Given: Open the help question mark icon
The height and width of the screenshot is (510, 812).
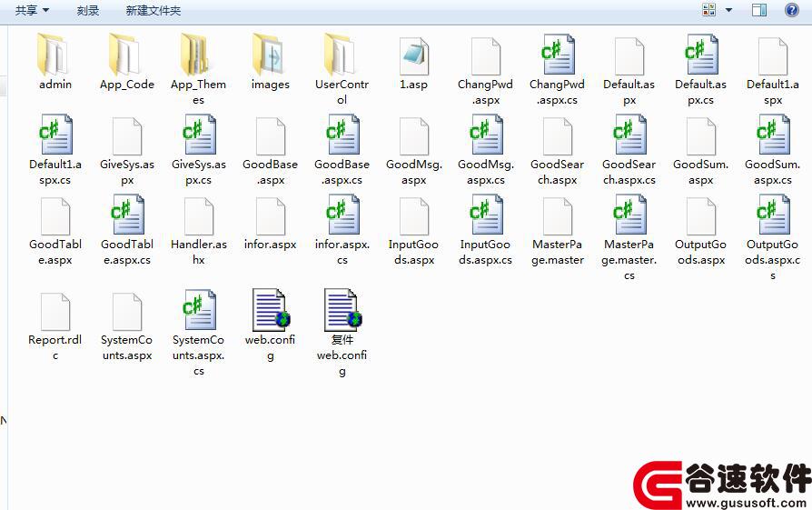Looking at the screenshot, I should [791, 9].
